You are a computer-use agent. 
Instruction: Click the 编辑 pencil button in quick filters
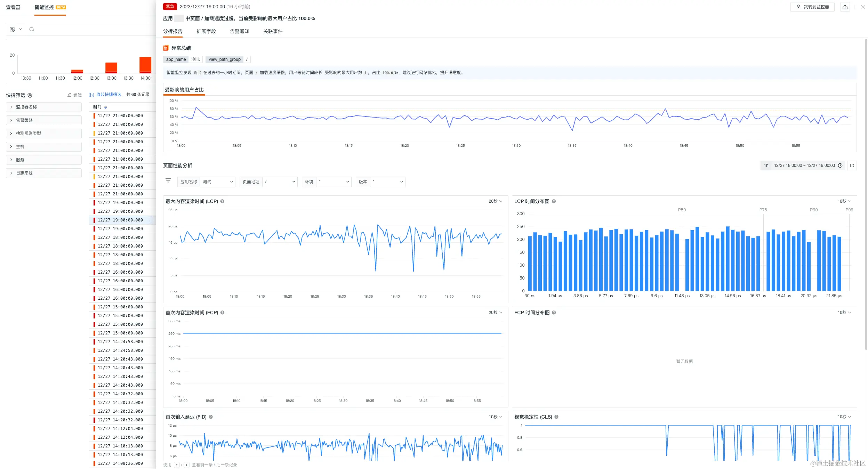pyautogui.click(x=74, y=95)
